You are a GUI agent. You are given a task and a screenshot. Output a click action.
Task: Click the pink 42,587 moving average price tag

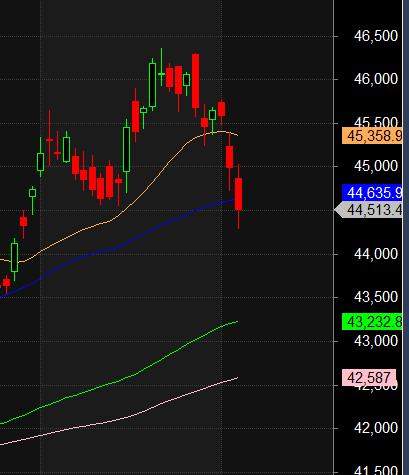[x=369, y=378]
